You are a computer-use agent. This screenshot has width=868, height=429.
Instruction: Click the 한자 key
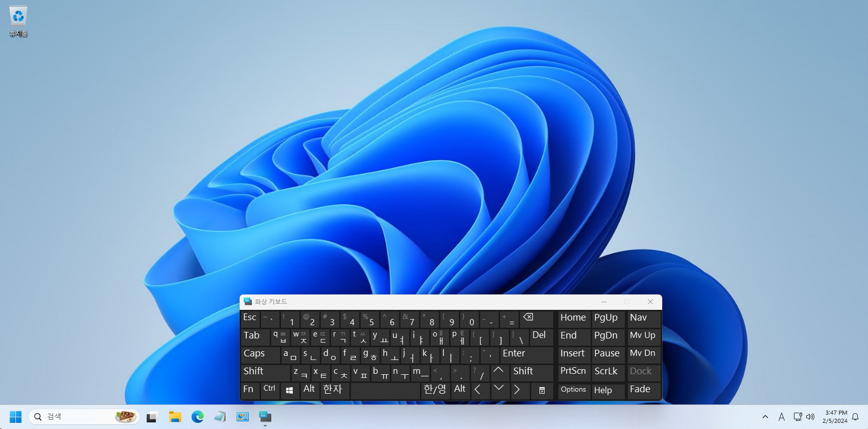335,391
